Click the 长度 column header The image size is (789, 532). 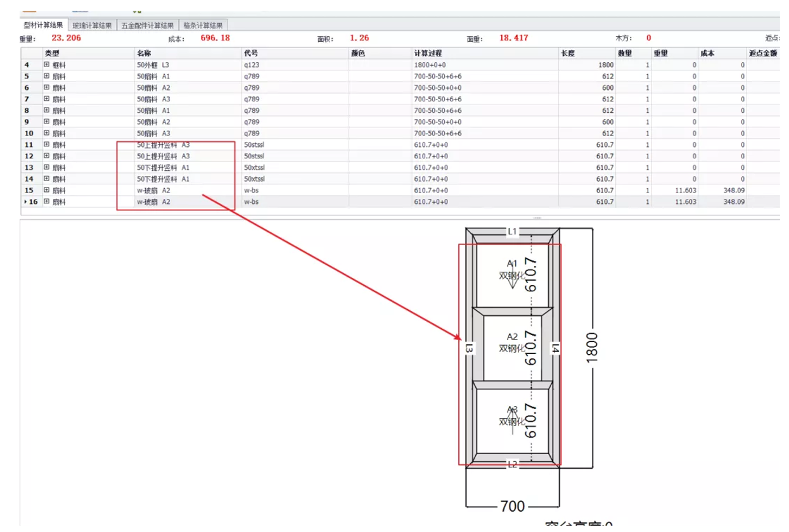567,53
